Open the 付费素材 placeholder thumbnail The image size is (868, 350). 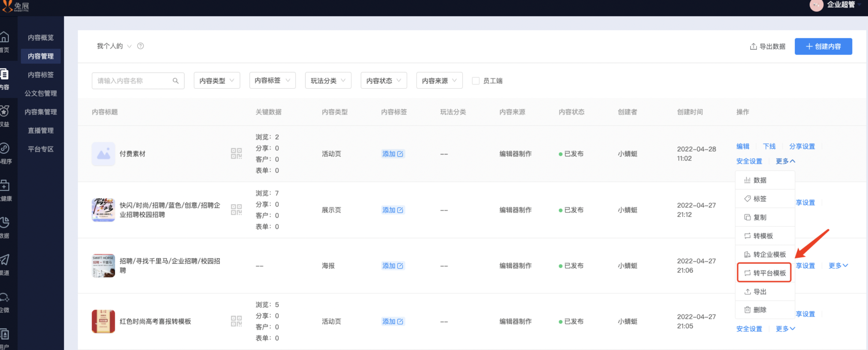pos(103,153)
